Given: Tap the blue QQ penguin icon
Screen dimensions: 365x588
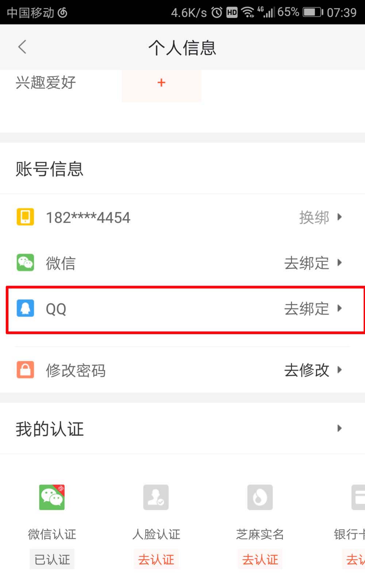Looking at the screenshot, I should (x=25, y=308).
